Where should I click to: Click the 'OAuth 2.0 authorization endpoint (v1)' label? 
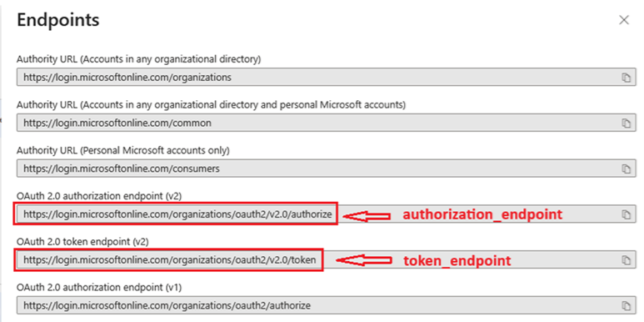pyautogui.click(x=99, y=288)
